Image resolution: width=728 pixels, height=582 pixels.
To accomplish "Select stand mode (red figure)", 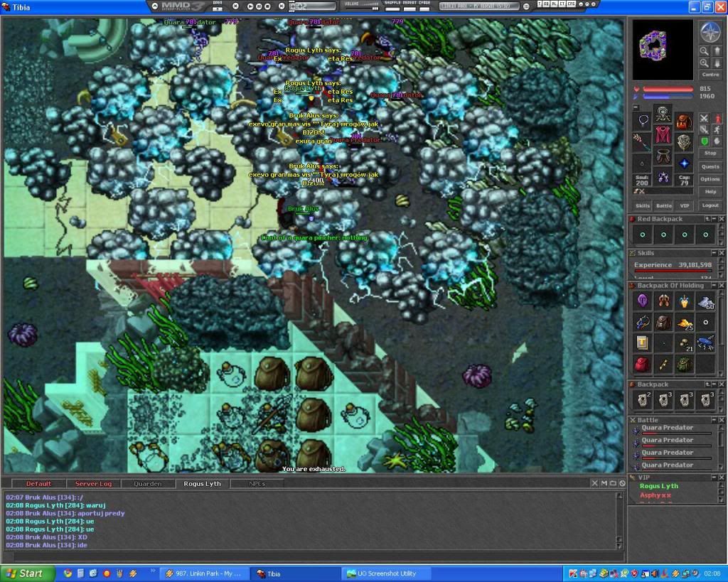I will pos(717,119).
